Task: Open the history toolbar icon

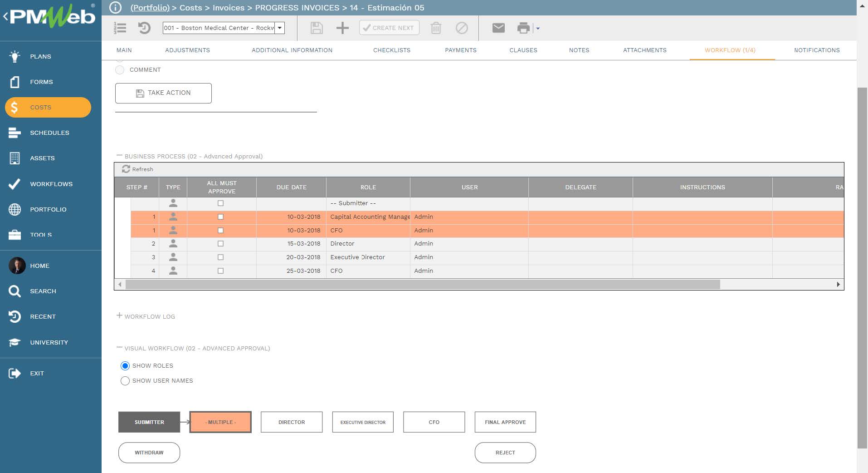Action: 144,28
